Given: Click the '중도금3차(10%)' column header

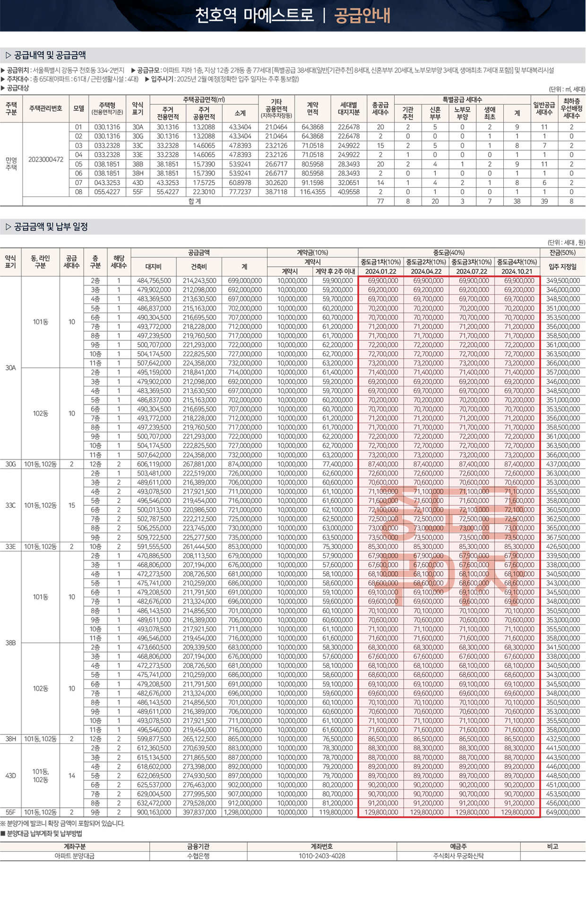Looking at the screenshot, I should 471,262.
